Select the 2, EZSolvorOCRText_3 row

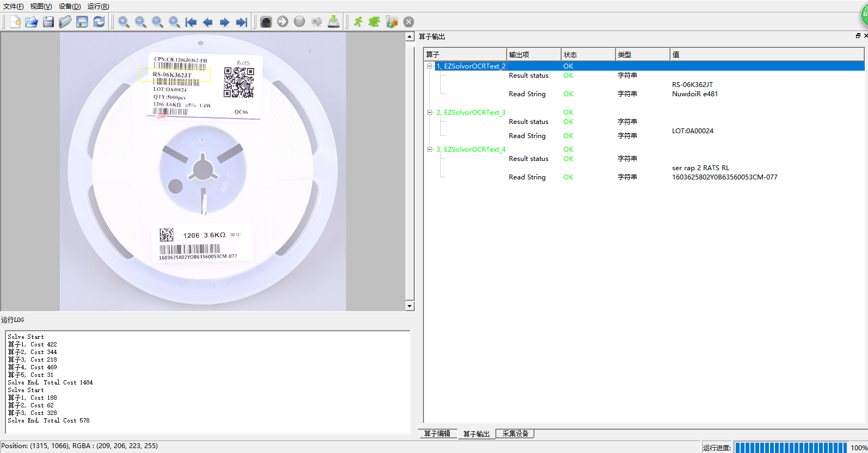pyautogui.click(x=471, y=113)
